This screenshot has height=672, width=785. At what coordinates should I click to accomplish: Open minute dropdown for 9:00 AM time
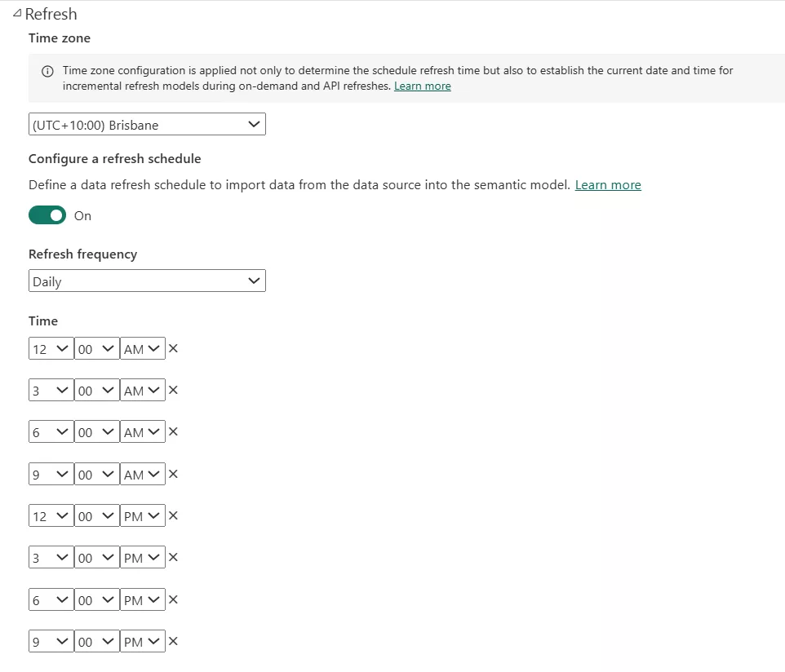(x=96, y=474)
